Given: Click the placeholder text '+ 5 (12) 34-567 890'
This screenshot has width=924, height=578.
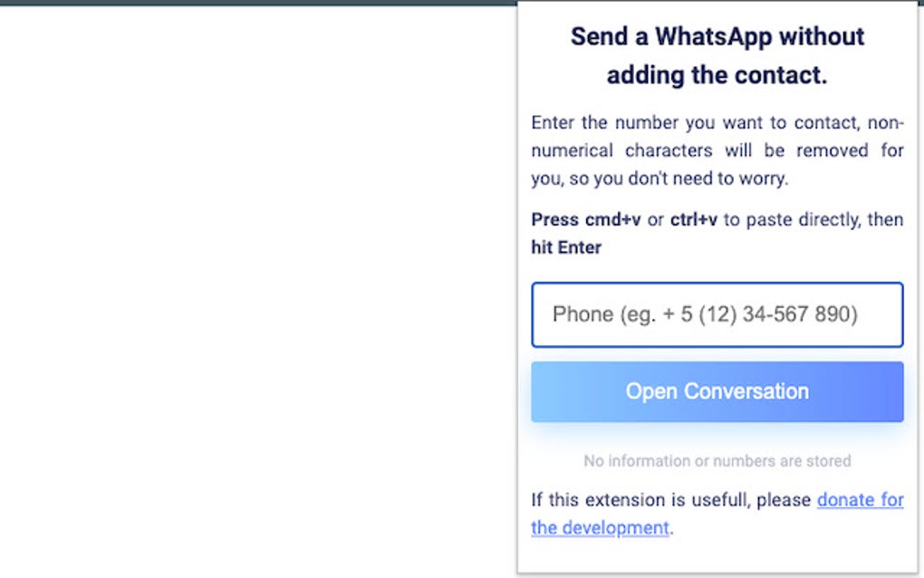Looking at the screenshot, I should point(760,314).
